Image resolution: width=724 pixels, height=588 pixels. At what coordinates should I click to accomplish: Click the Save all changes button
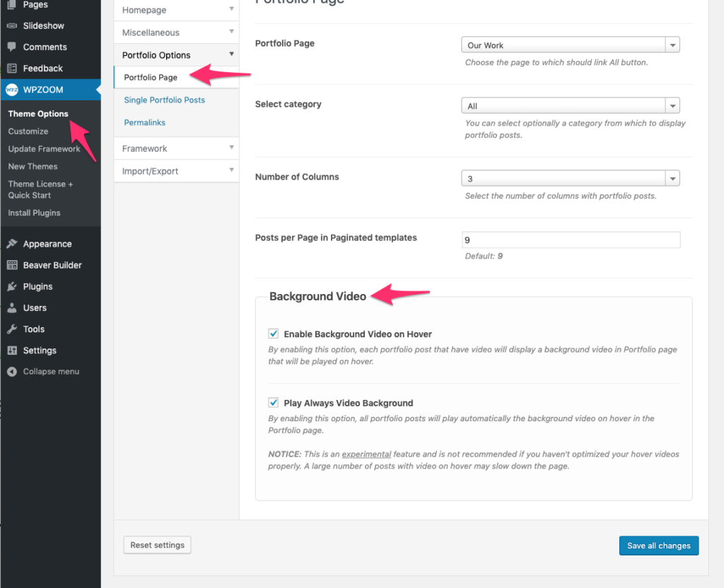(658, 546)
